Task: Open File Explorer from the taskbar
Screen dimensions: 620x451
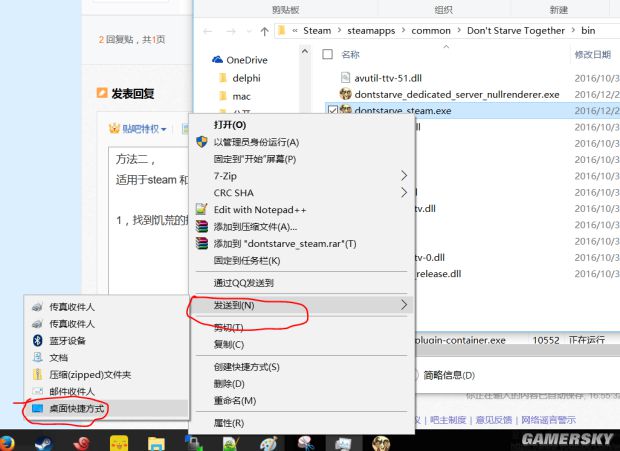Action: tap(156, 444)
